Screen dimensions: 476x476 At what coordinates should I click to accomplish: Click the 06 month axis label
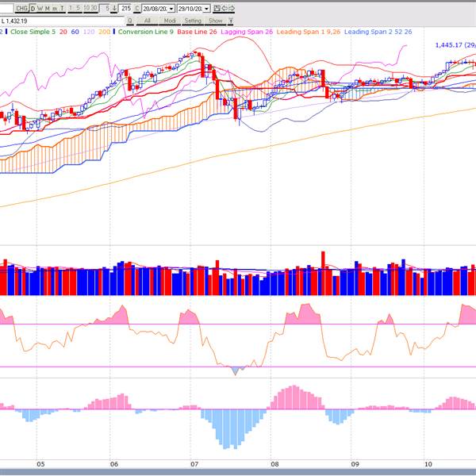coord(113,464)
